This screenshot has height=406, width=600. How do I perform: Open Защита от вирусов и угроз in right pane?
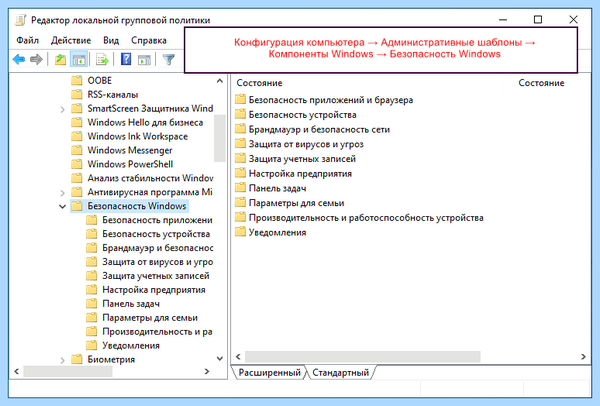tap(306, 144)
